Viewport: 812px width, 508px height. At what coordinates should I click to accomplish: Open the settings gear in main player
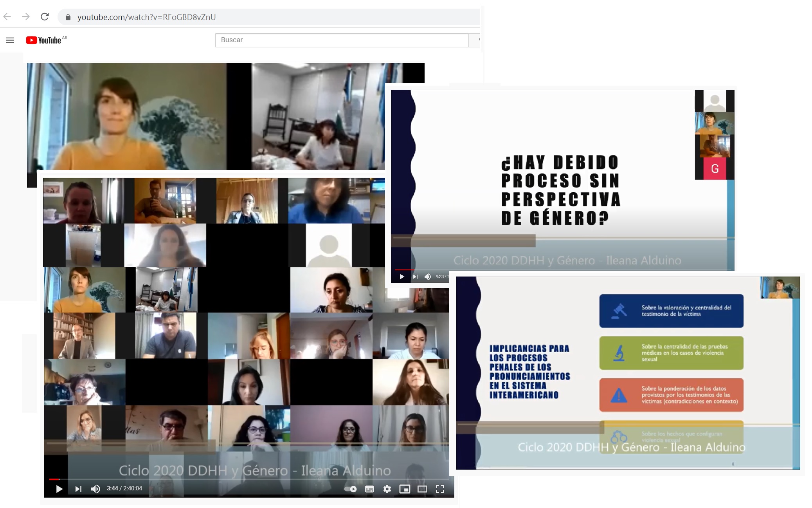click(387, 489)
